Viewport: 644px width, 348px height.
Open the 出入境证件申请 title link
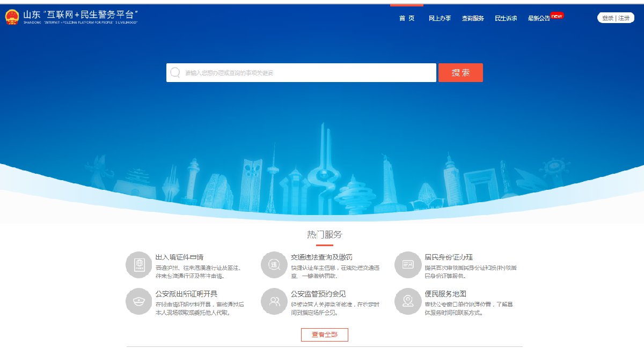179,257
